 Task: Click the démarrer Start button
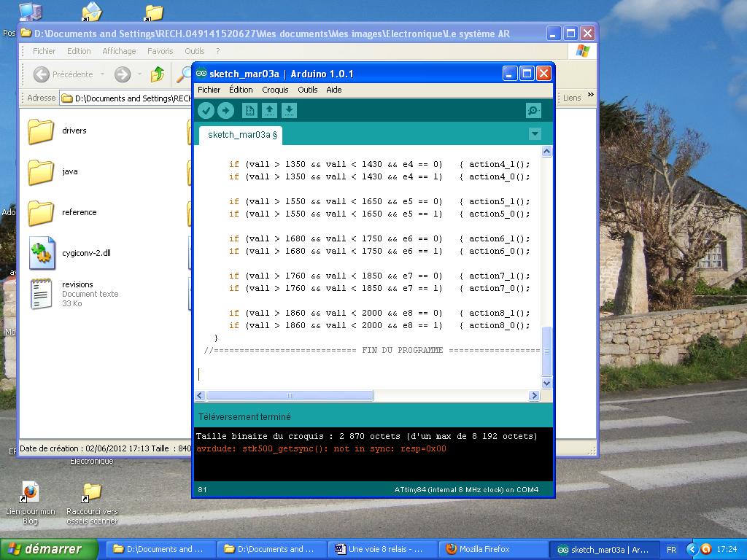coord(49,549)
